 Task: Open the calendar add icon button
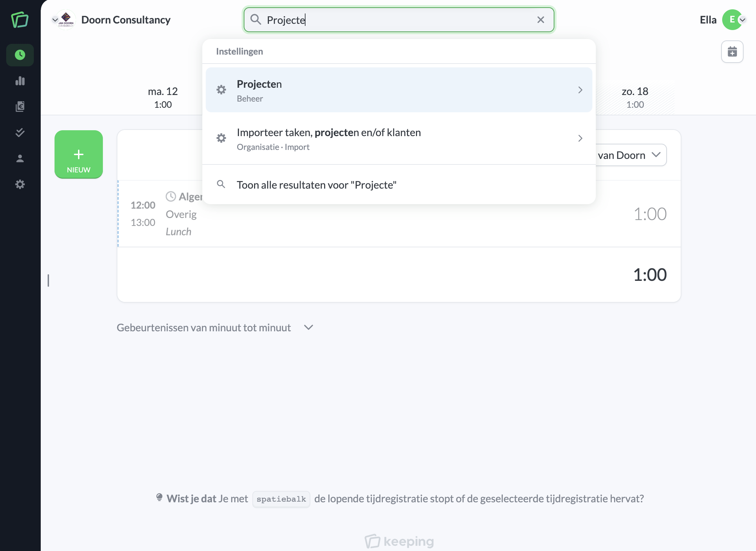[732, 52]
